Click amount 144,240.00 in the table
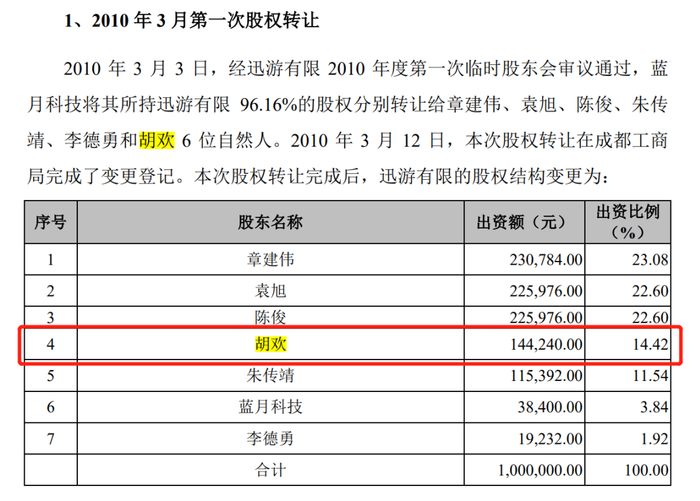Viewport: 700px width, 501px height. [x=546, y=344]
